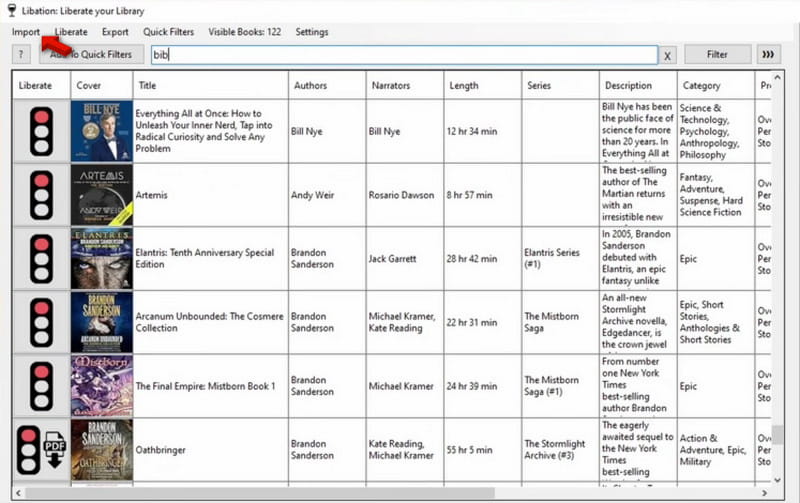
Task: Click the stoplight liberate icon for Arcanum Unbounded
Action: point(41,322)
